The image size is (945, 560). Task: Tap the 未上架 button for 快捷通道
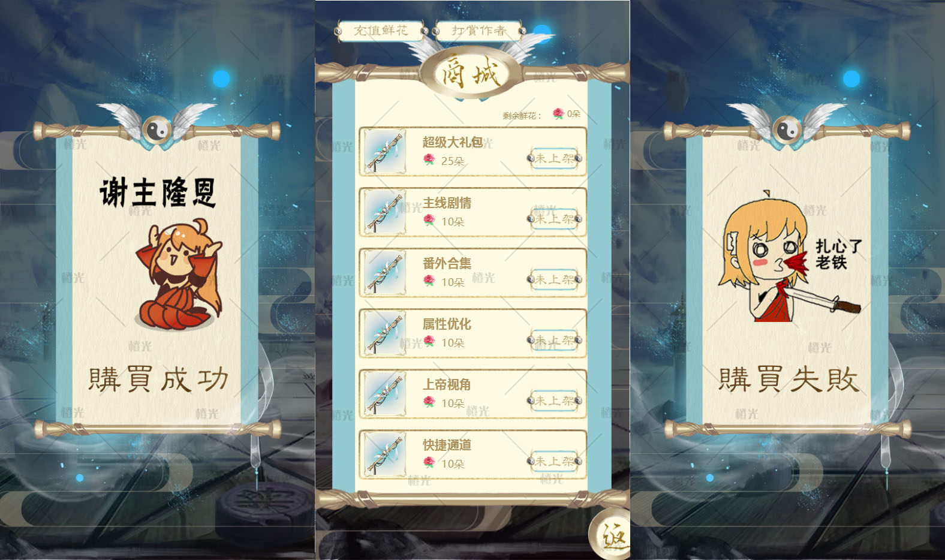pyautogui.click(x=555, y=461)
